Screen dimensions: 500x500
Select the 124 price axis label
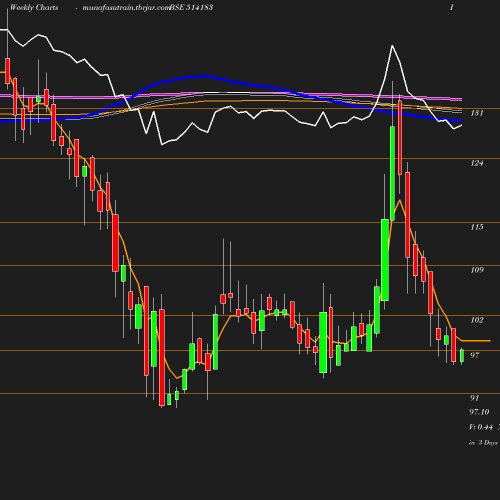pos(477,163)
